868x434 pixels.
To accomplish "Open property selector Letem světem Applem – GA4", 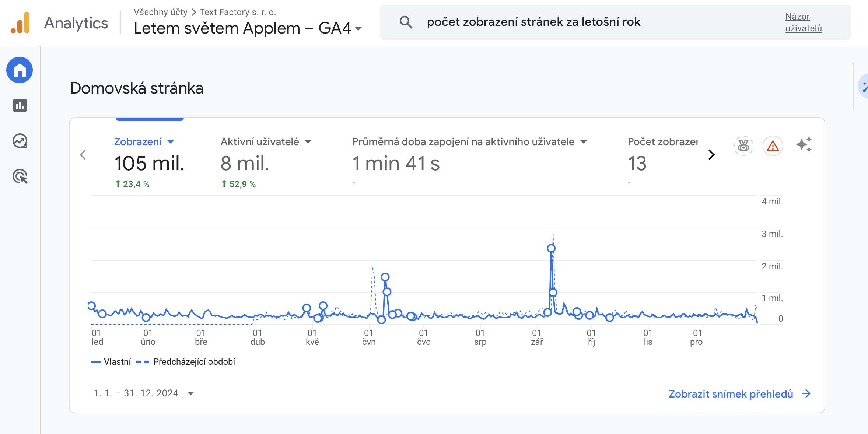I will point(248,28).
